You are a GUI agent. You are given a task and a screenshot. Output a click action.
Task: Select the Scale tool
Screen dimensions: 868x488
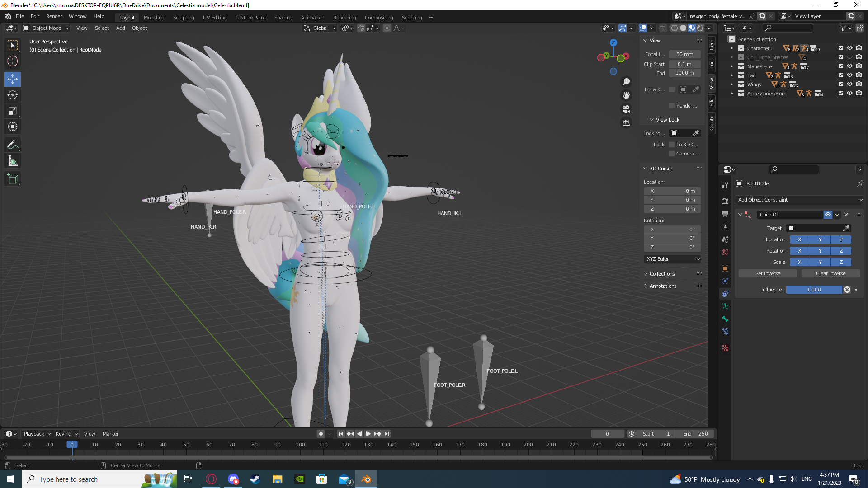coord(13,111)
